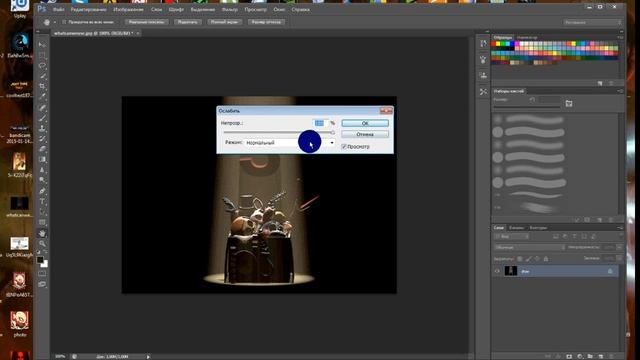
Task: Open layer filter type dropdown
Action: pyautogui.click(x=512, y=236)
